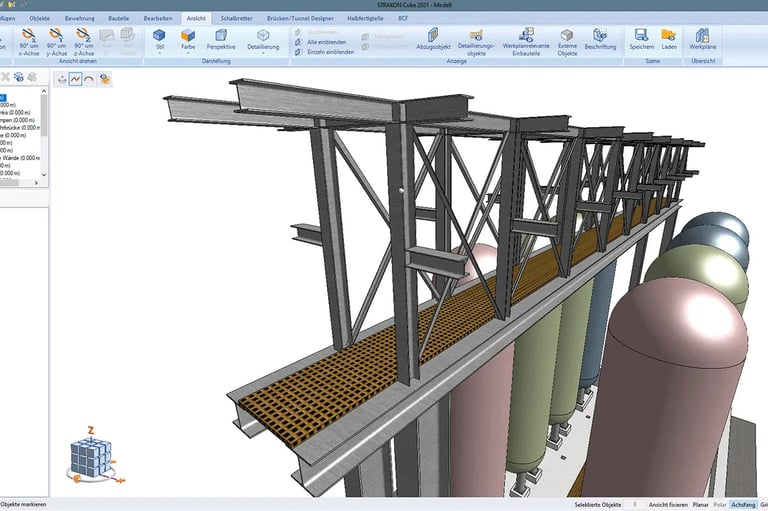Open the BCF ribbon tab
Image resolution: width=768 pixels, height=511 pixels.
[x=403, y=18]
